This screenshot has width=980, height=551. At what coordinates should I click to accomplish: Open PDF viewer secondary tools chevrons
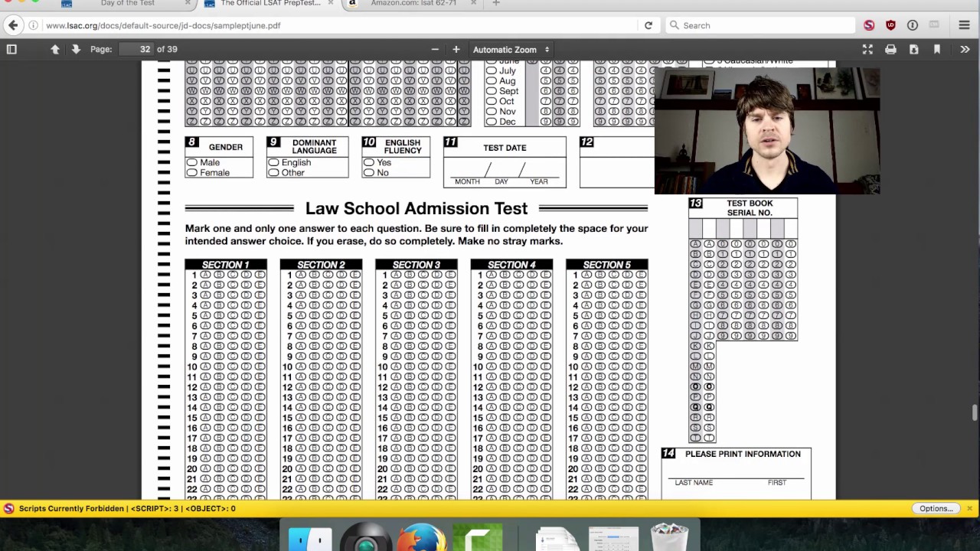[965, 49]
